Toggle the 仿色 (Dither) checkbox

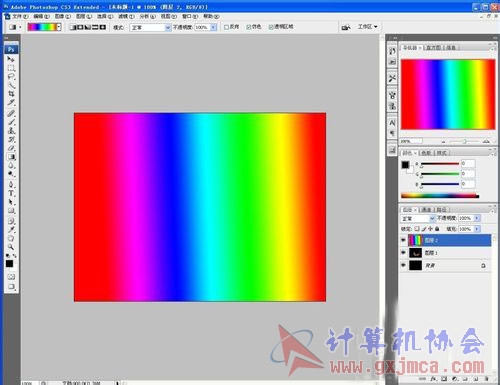coord(249,27)
